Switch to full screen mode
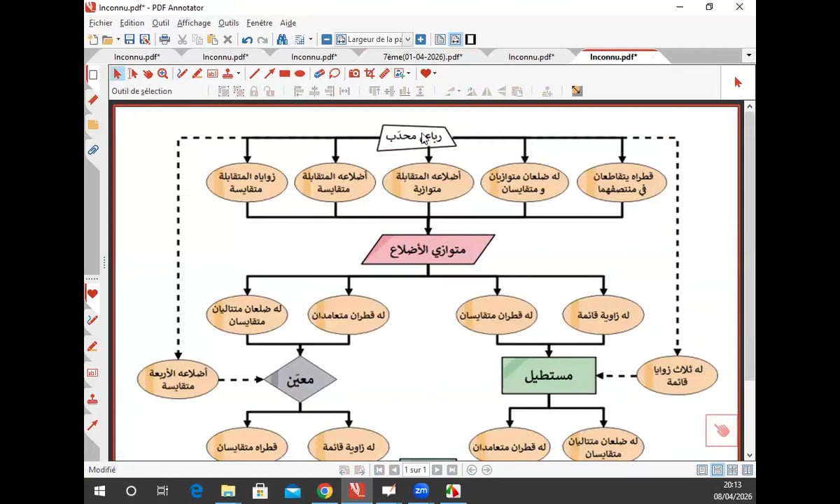Viewport: 840px width, 504px height. click(470, 40)
